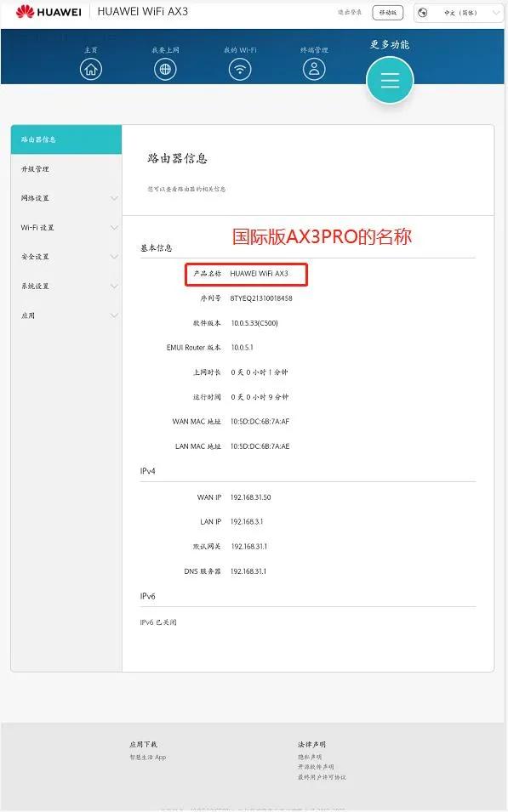The width and height of the screenshot is (508, 812).
Task: Click the IPv4 section heading
Action: (148, 471)
